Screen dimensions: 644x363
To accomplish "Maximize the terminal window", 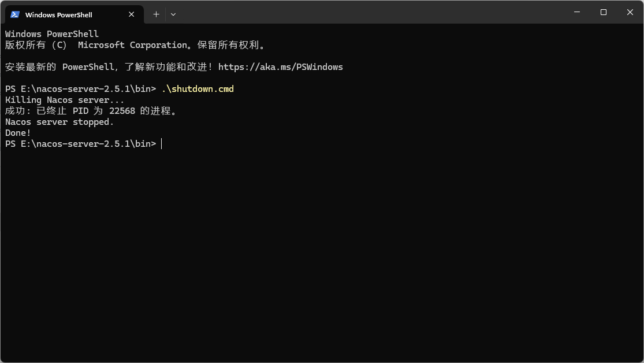I will click(604, 12).
